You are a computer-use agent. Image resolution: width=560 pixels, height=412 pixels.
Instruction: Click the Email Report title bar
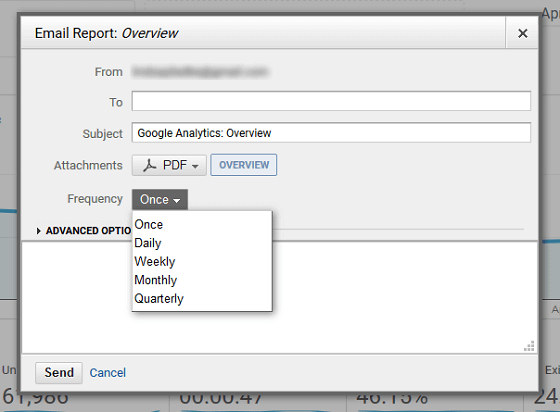(263, 33)
